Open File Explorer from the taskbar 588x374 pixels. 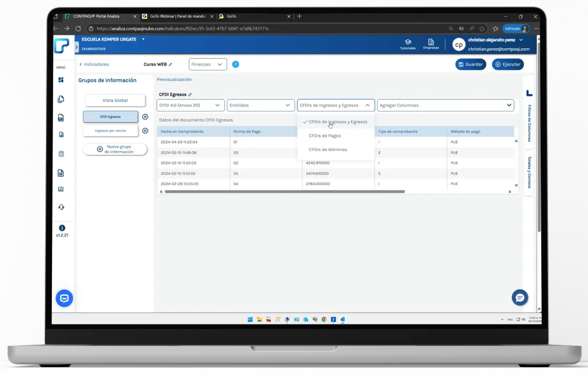(x=259, y=319)
